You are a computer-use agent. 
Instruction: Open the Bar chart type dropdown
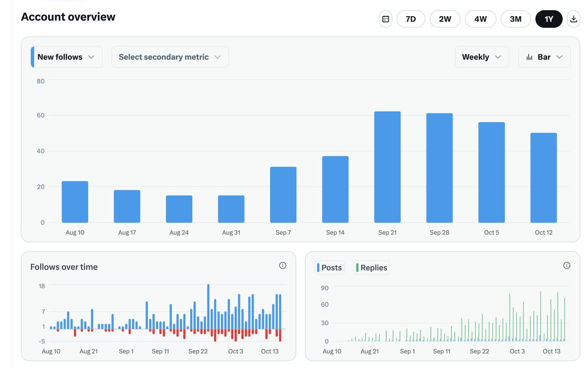[x=544, y=57]
